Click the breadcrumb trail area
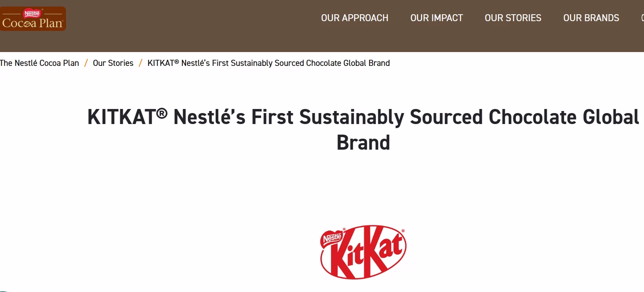This screenshot has width=644, height=292. coord(195,63)
